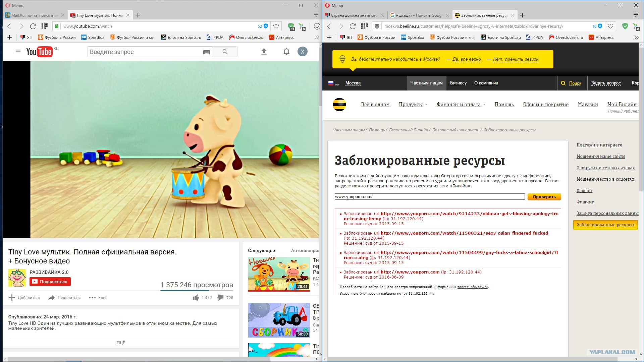
Task: Open ad blocker shield showing 52
Action: pyautogui.click(x=263, y=26)
